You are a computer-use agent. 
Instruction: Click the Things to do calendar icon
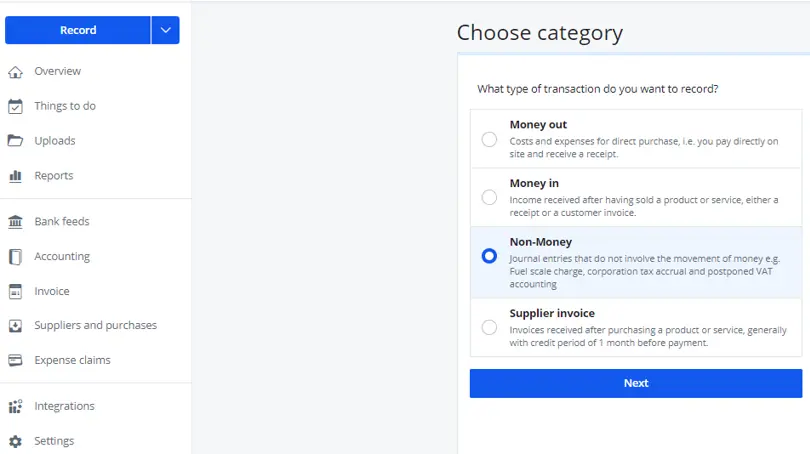(x=15, y=106)
